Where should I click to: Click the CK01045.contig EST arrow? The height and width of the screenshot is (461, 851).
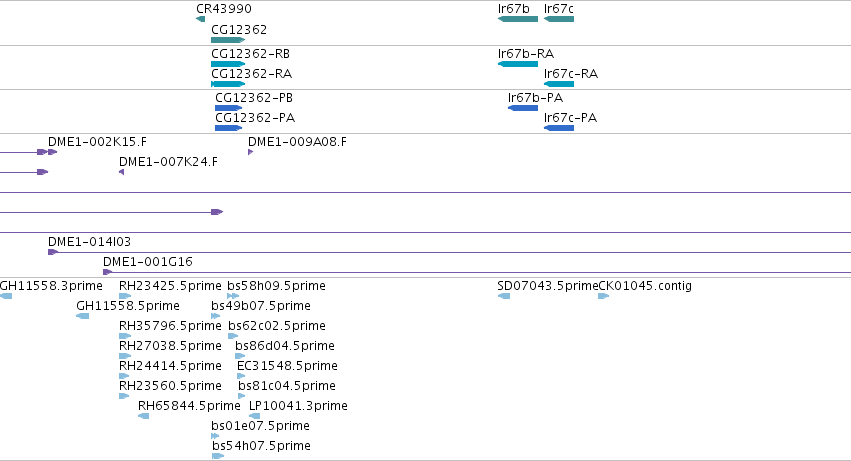[604, 296]
